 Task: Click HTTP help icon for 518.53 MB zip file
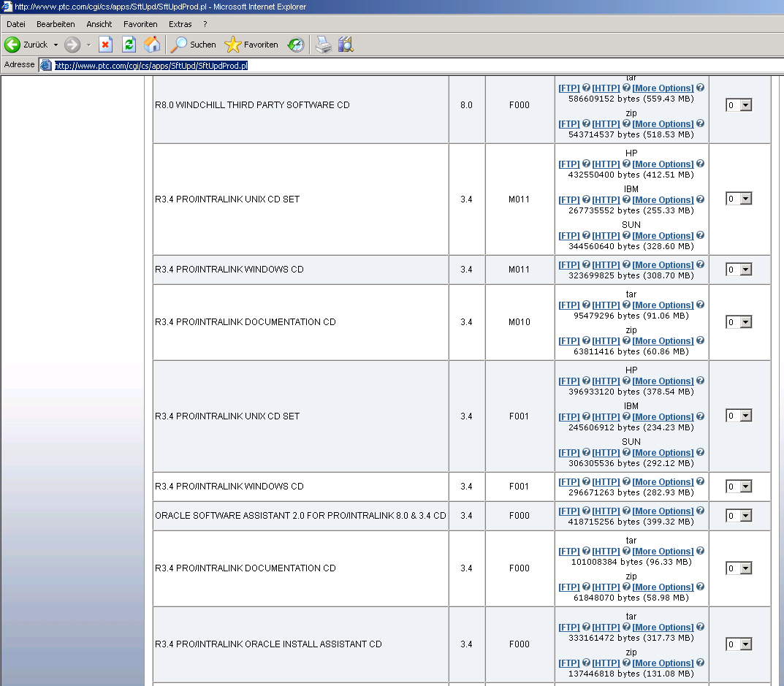pyautogui.click(x=626, y=123)
